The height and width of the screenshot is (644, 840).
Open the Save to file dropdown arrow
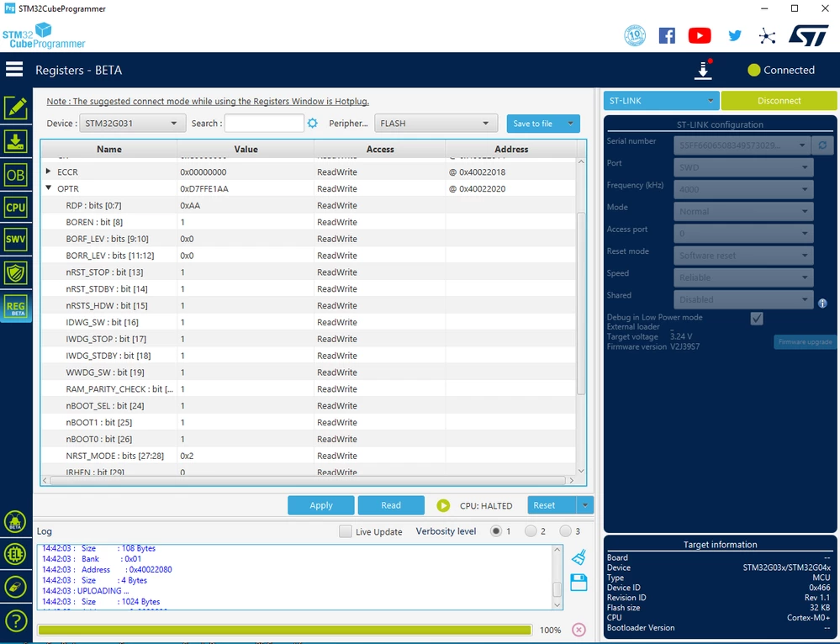pos(570,124)
